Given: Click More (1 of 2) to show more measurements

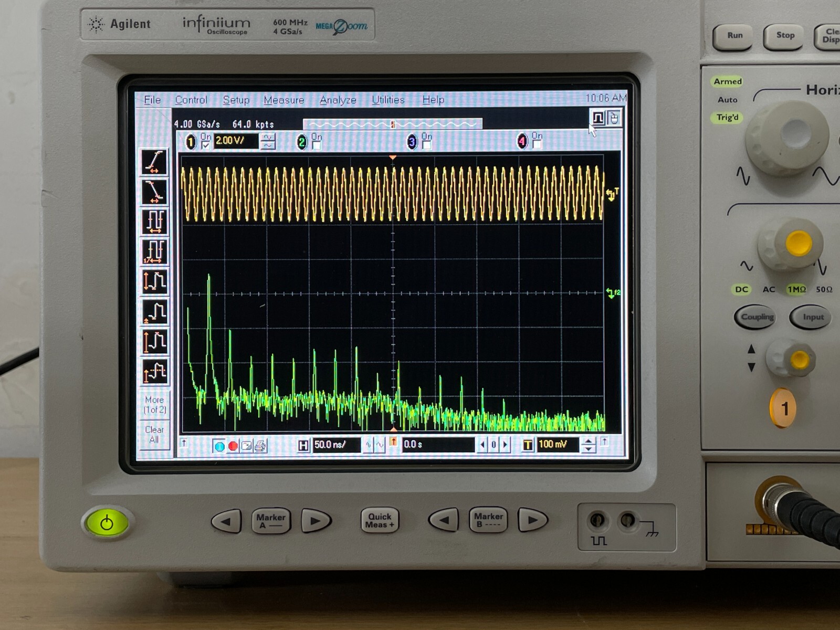Looking at the screenshot, I should click(154, 405).
